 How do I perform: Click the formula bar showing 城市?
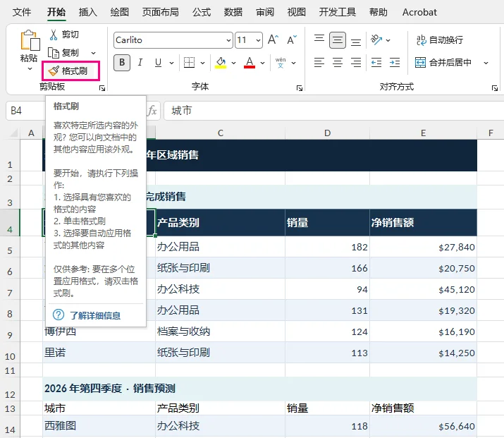(333, 111)
